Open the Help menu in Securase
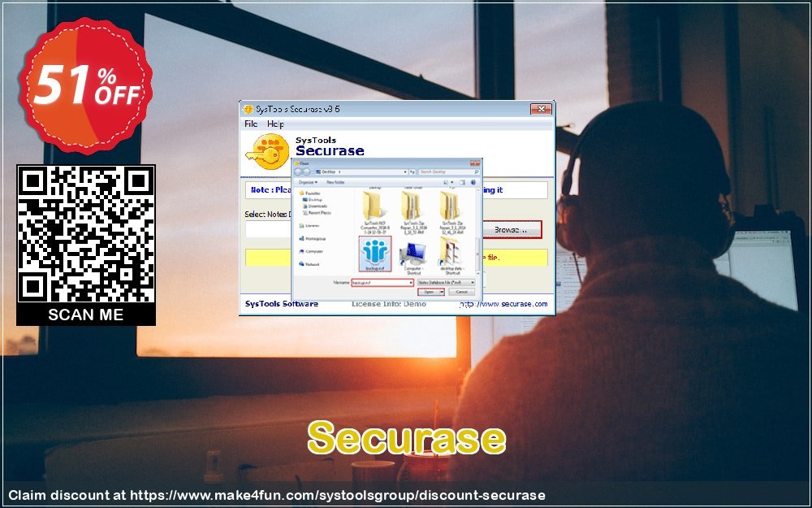 275,124
